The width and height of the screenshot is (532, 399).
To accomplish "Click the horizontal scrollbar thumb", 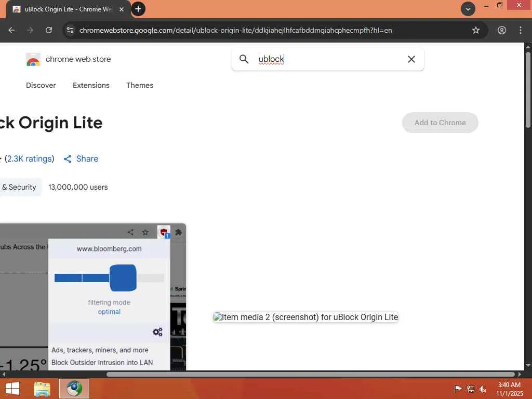I will pyautogui.click(x=311, y=374).
